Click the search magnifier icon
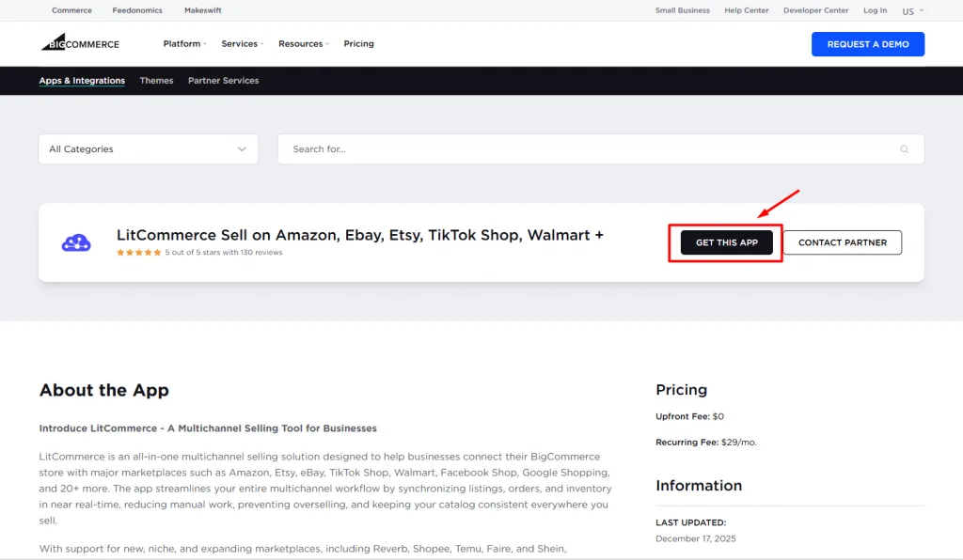 coord(904,148)
